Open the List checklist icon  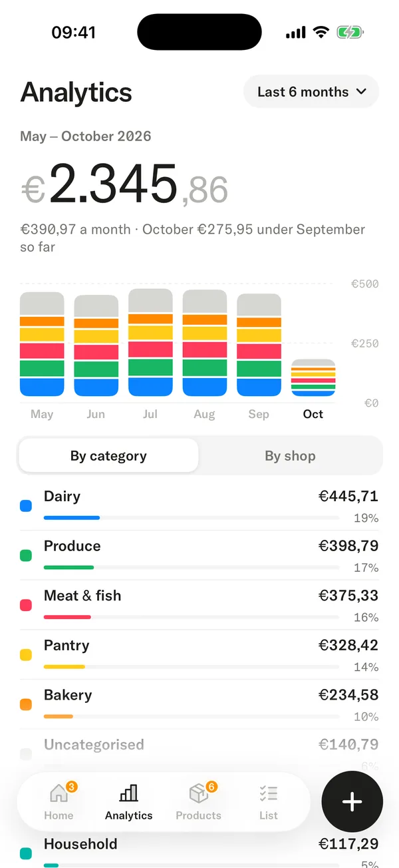269,793
